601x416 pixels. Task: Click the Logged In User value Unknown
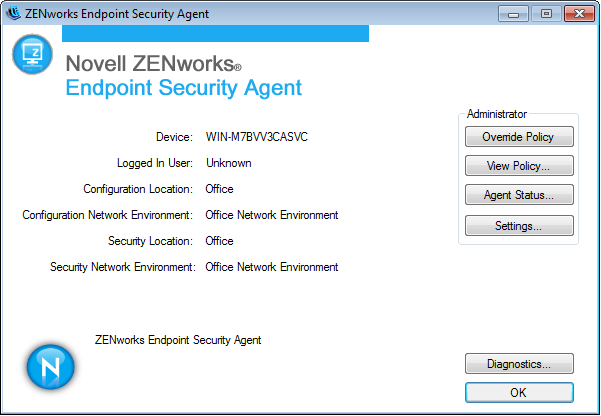pyautogui.click(x=228, y=163)
